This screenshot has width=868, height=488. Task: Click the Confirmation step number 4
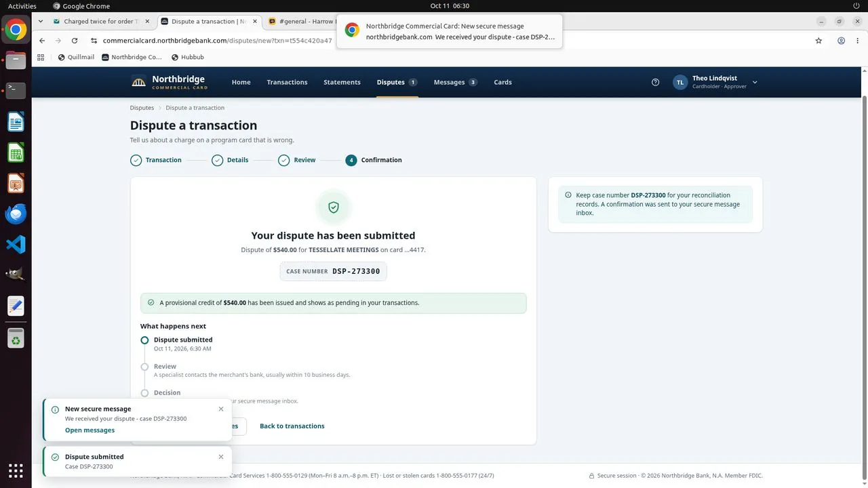coord(351,160)
